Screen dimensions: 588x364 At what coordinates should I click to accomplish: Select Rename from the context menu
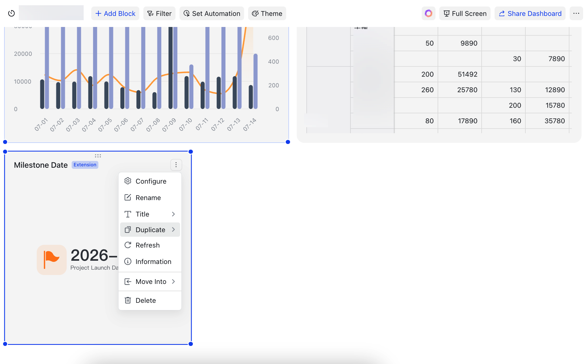click(150, 198)
